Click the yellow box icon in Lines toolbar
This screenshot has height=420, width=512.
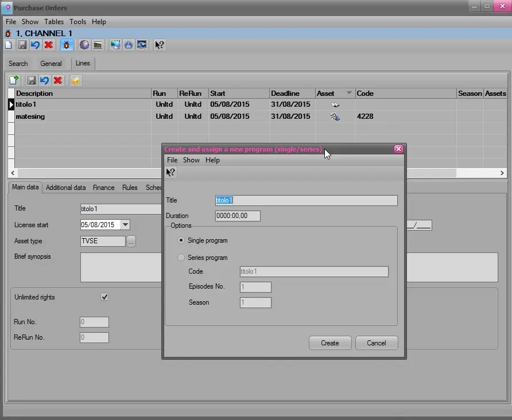coord(75,81)
